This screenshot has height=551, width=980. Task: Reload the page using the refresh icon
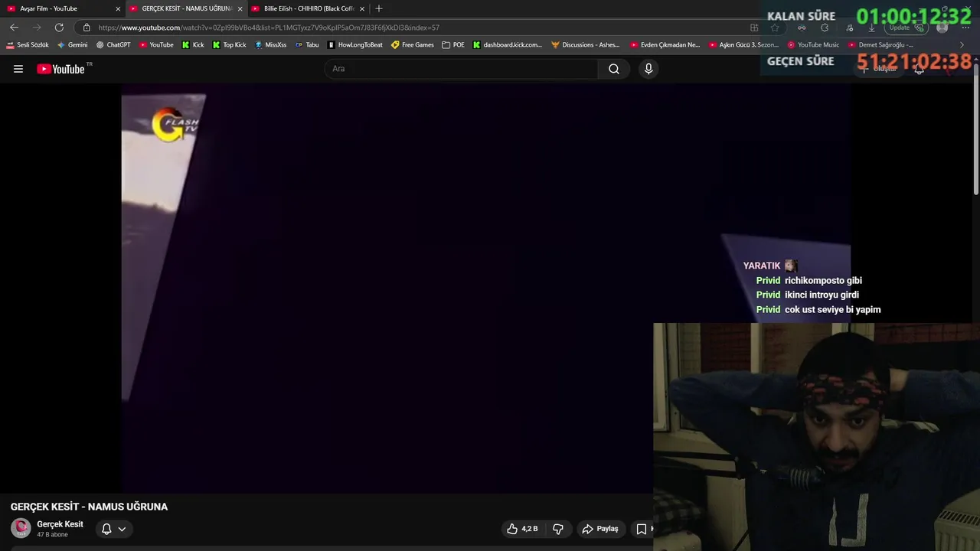pyautogui.click(x=59, y=28)
